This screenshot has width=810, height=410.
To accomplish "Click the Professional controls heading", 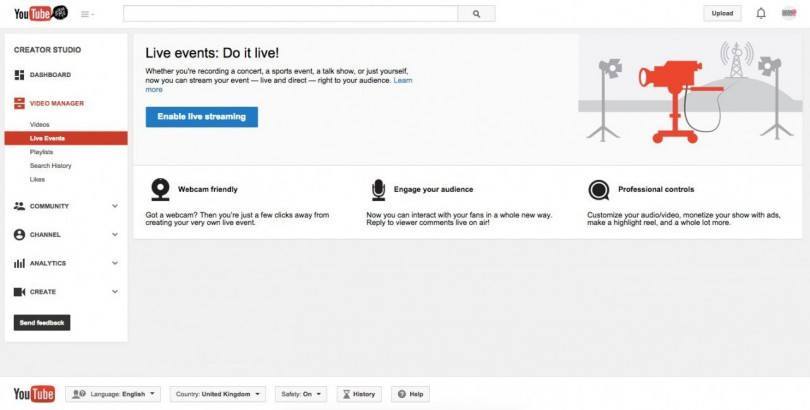I will [656, 190].
